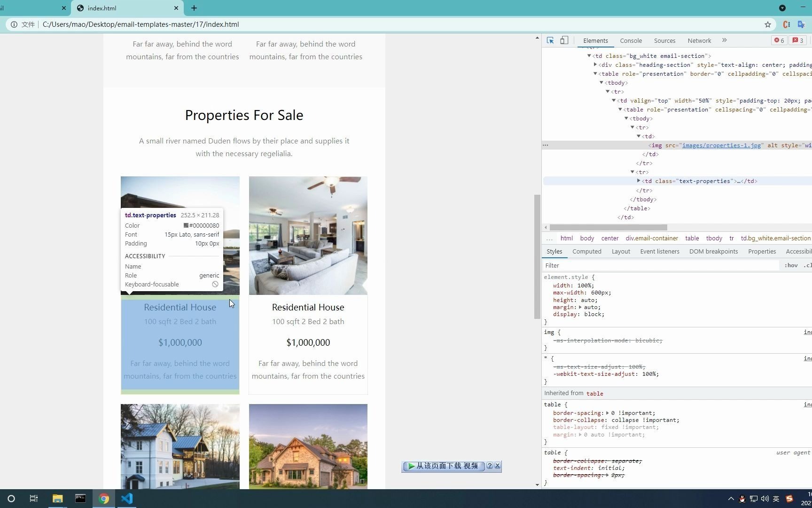Open the images/properties-1.jpg source link
The image size is (812, 508).
point(722,145)
